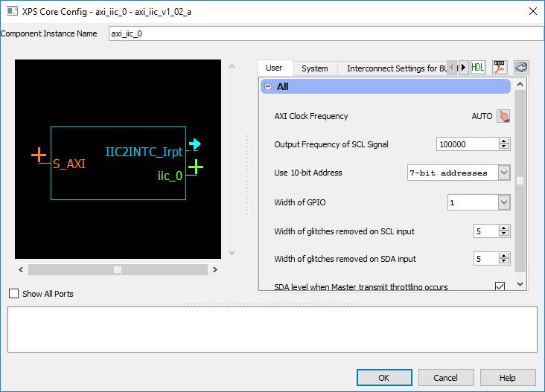Click the green plus on iic_0 port
545x392 pixels.
pyautogui.click(x=196, y=167)
